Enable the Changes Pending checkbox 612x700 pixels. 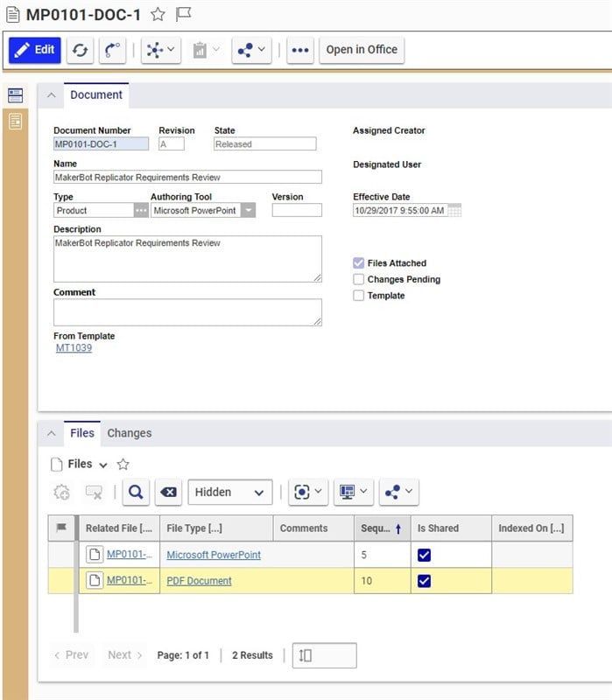358,280
